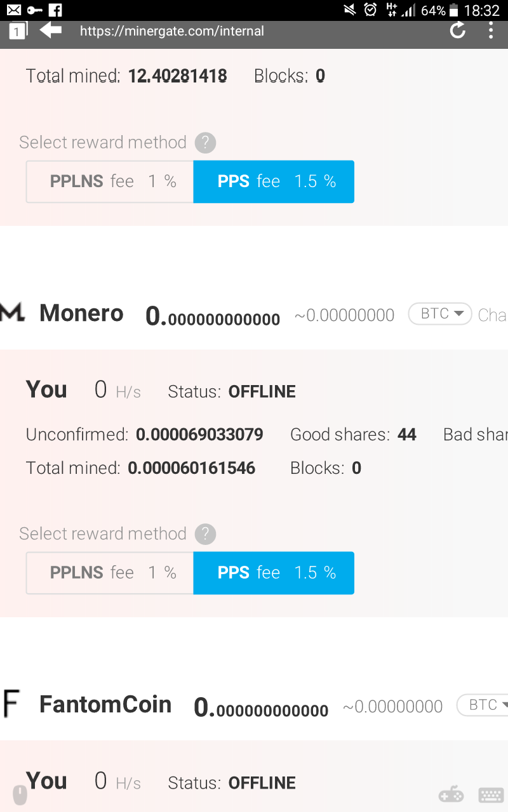Screen dimensions: 508x812
Task: Choose PPS fee 1.5% for Monero
Action: (274, 573)
